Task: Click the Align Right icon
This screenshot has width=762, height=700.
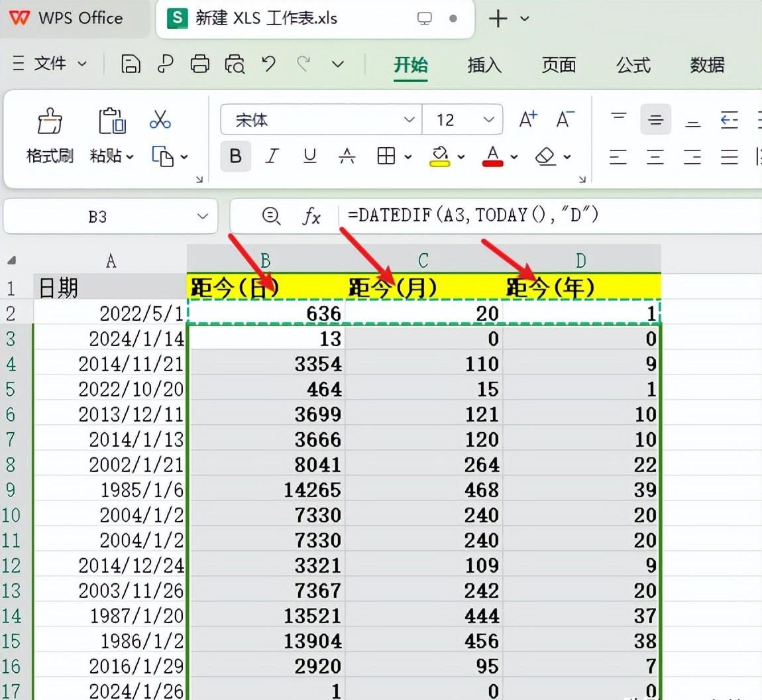Action: [692, 156]
